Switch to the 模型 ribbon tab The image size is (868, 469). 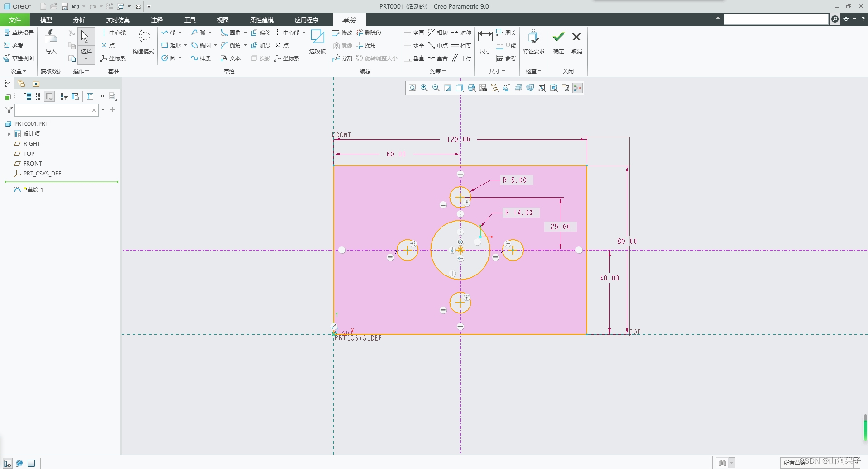46,20
